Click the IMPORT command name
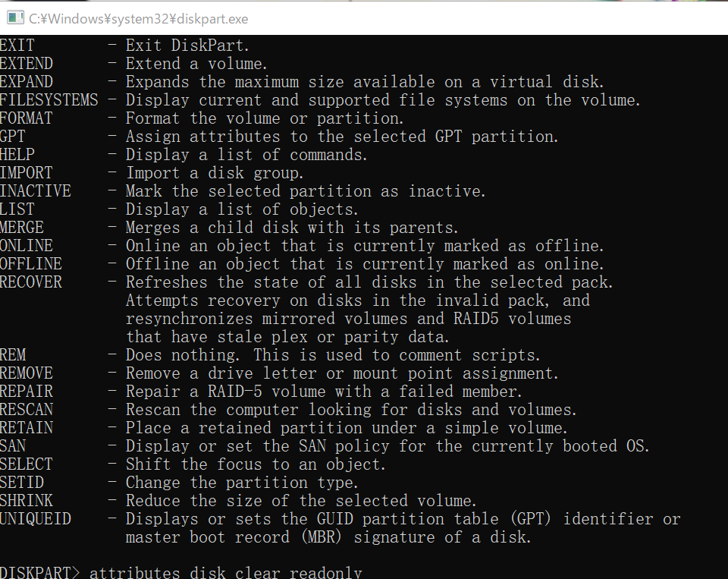Viewport: 728px width, 579px height. (27, 173)
